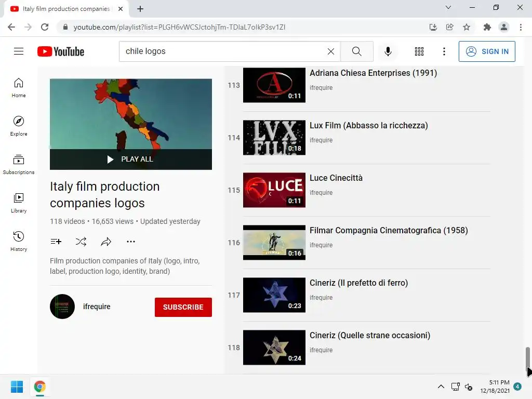The width and height of the screenshot is (532, 399).
Task: Click the browser forward arrow
Action: click(28, 27)
